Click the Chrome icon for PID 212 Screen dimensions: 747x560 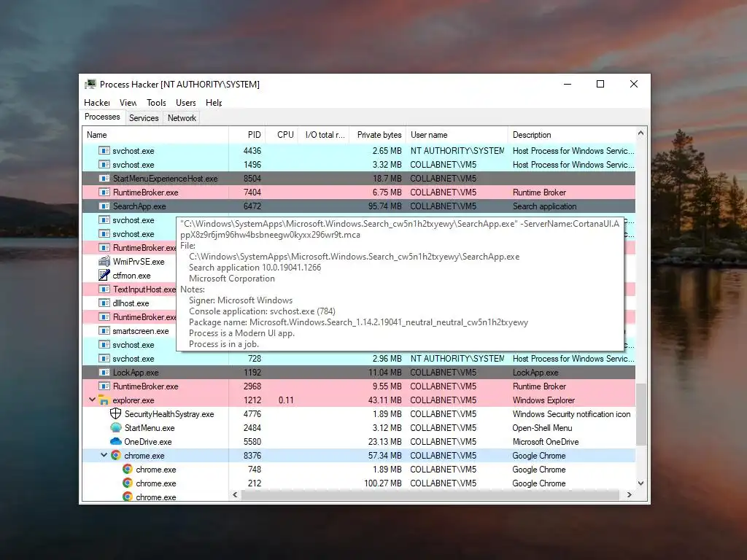(x=127, y=483)
